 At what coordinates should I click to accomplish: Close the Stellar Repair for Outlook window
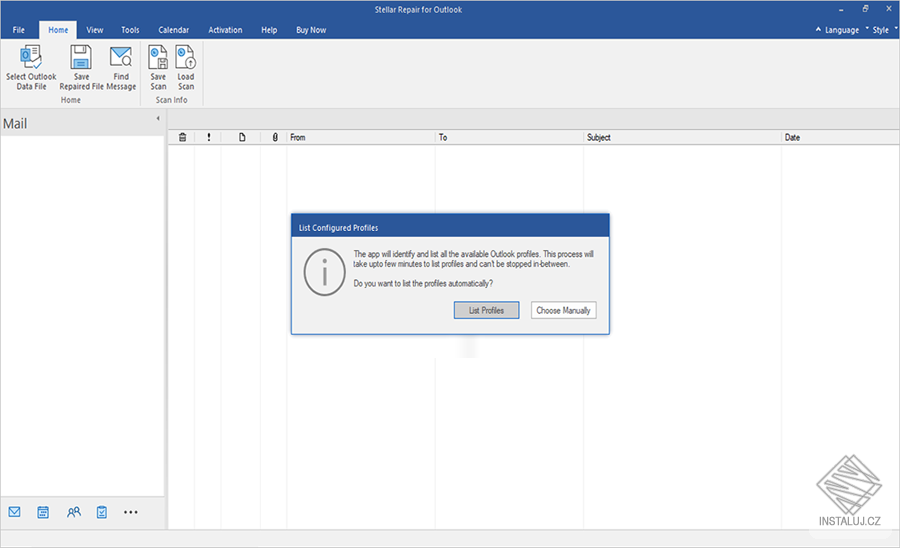pos(889,9)
